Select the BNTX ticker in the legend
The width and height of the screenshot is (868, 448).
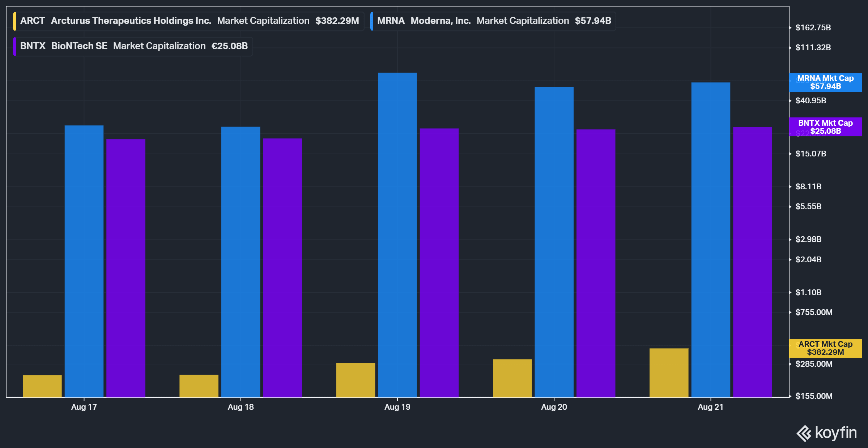(33, 46)
